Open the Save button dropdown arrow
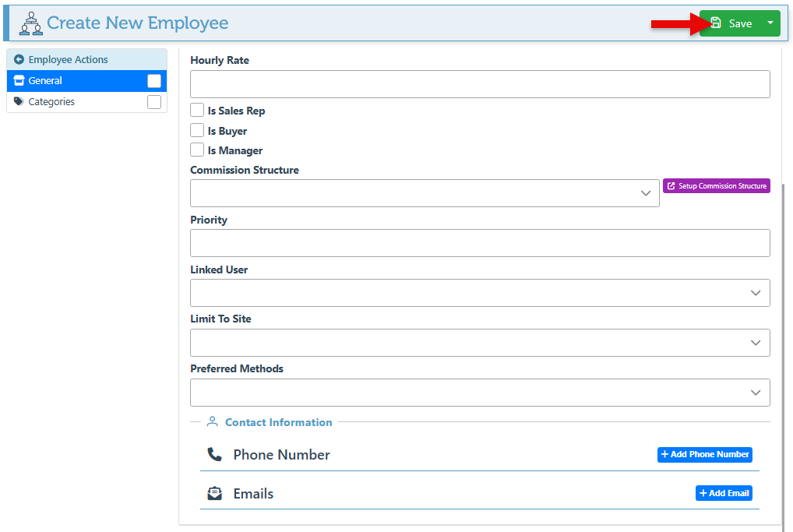The height and width of the screenshot is (532, 793). (770, 23)
